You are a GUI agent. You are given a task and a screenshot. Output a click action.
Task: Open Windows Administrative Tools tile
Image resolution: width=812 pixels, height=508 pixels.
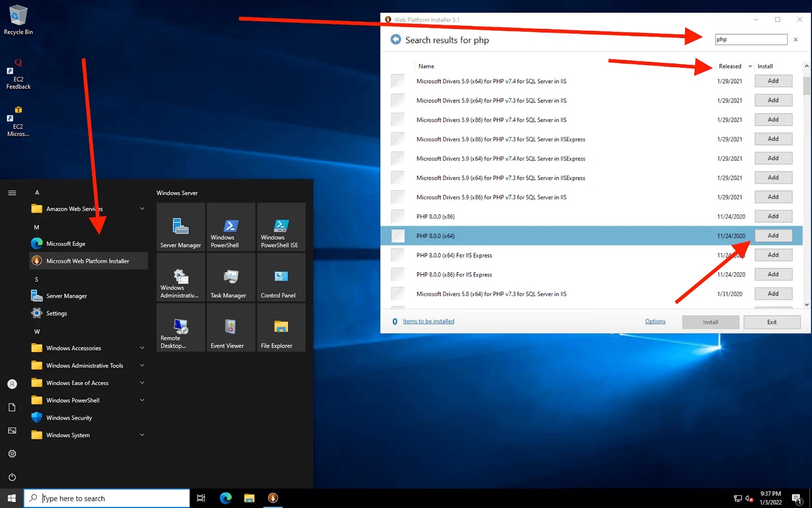181,277
